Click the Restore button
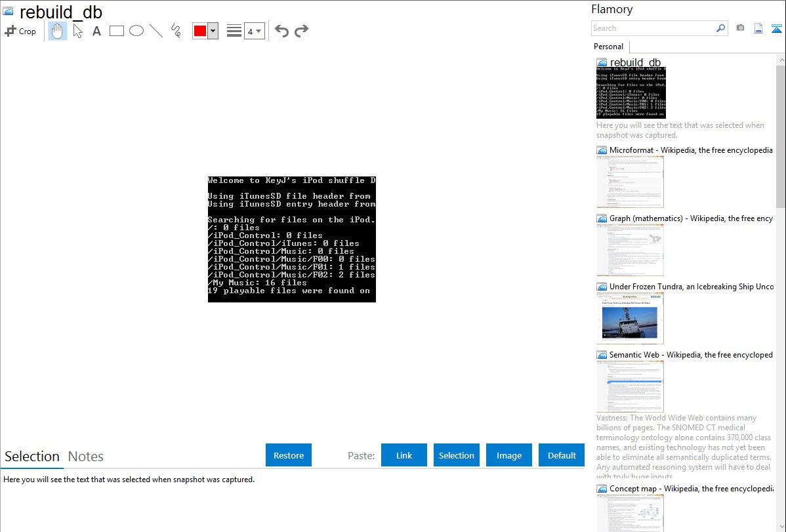 coord(289,455)
